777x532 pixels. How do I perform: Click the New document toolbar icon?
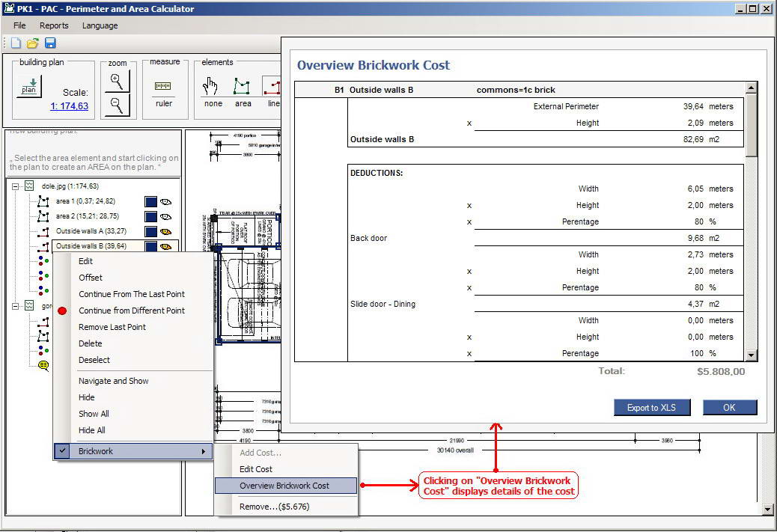16,43
